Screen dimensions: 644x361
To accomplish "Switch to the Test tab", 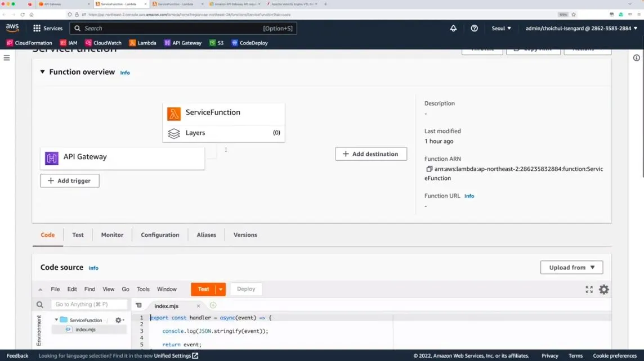I will (78, 234).
